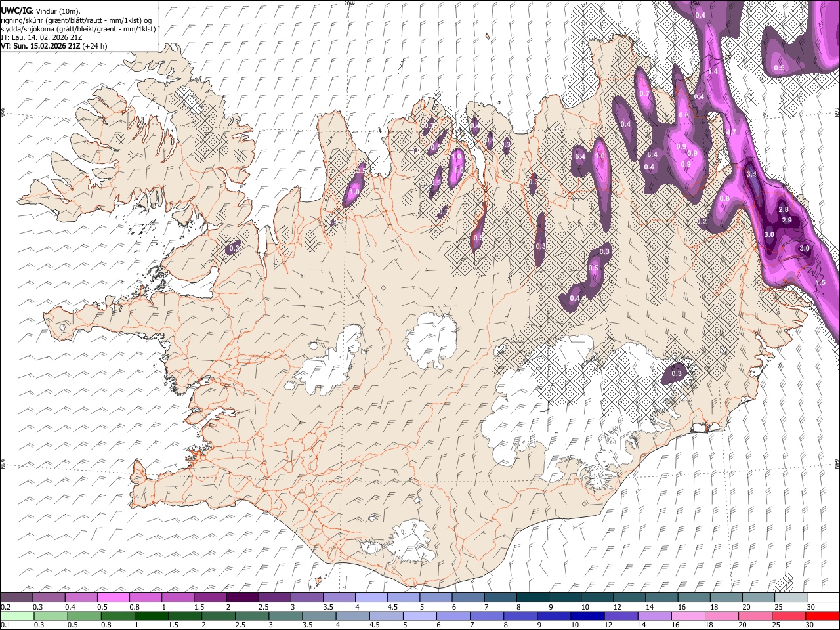Click the snow legend swatch between 0.2 and 0.3
Screen dimensions: 840x630
[x=16, y=597]
